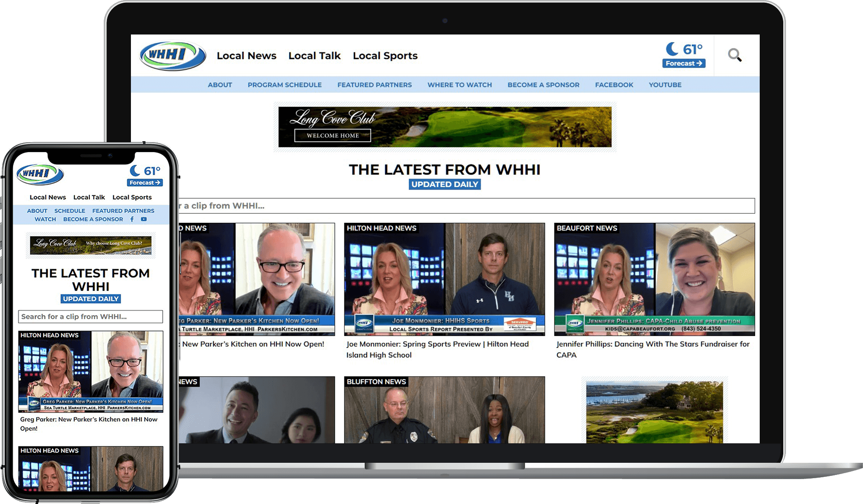The image size is (863, 504).
Task: Select WHERE TO WATCH in laptop submenu
Action: tap(460, 85)
